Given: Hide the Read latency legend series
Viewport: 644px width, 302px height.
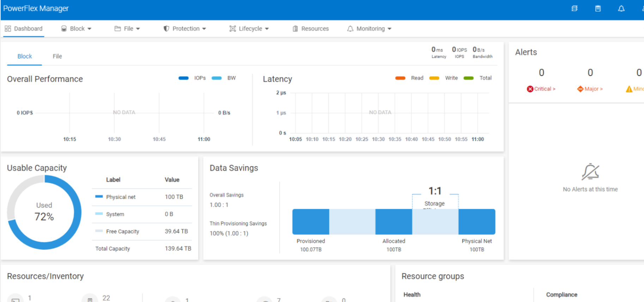Looking at the screenshot, I should (409, 78).
